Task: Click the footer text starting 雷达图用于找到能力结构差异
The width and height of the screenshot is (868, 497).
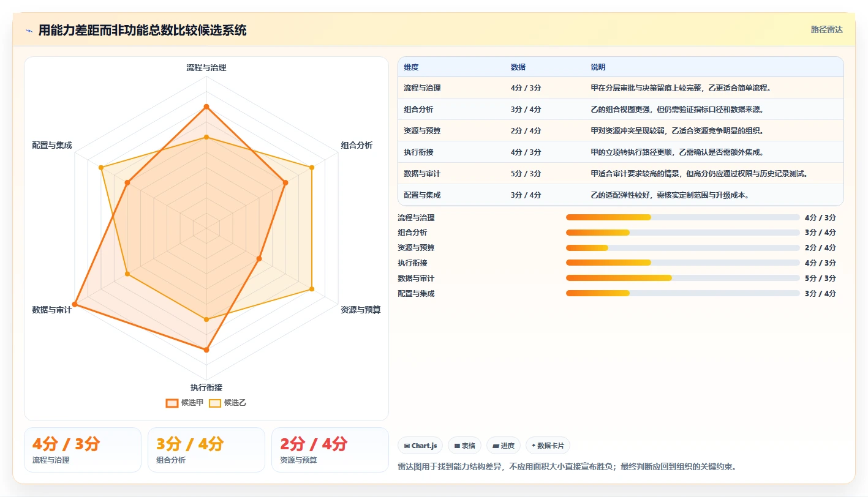Action: (567, 466)
